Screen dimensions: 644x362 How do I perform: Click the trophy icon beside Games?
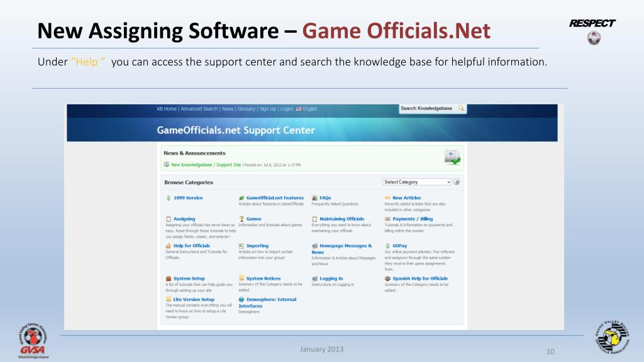(241, 219)
